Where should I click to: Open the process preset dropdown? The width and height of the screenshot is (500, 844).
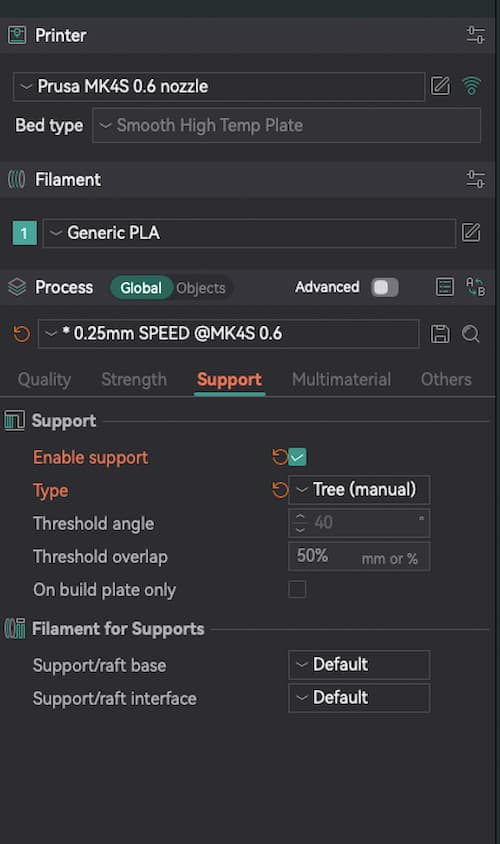(x=229, y=334)
